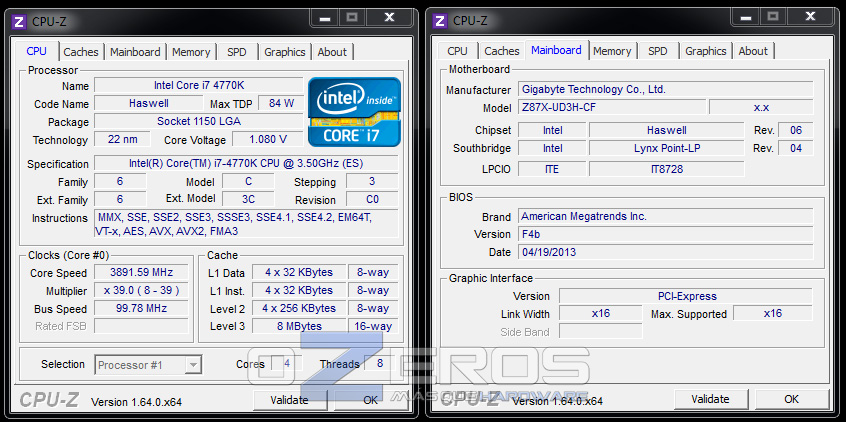The width and height of the screenshot is (846, 422).
Task: Click the Specification field i7-4770K CPU @ 3.50GHz
Action: click(246, 163)
